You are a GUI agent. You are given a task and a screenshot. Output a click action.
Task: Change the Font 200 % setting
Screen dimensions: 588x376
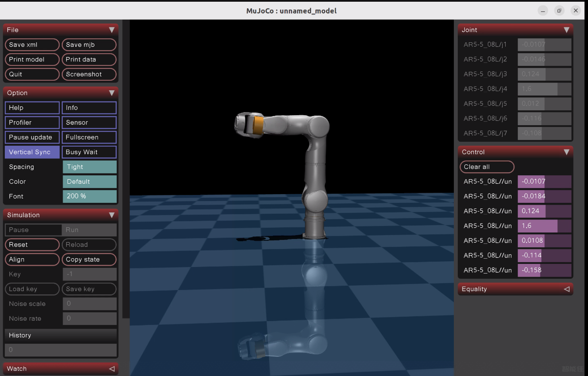coord(90,196)
